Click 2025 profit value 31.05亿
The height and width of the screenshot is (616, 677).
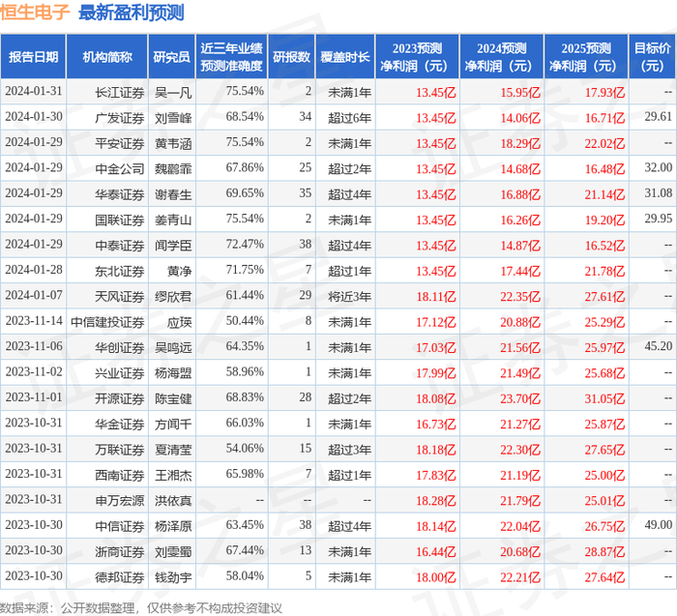pos(604,398)
